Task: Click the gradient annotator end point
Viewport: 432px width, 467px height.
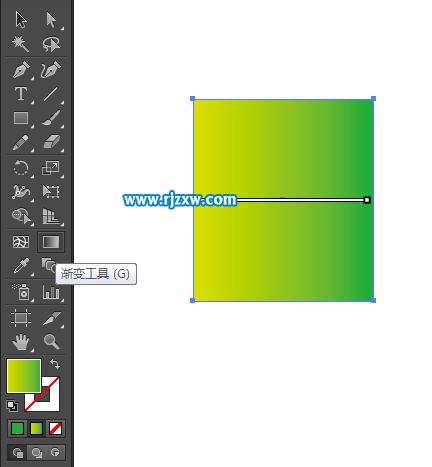Action: (x=367, y=200)
